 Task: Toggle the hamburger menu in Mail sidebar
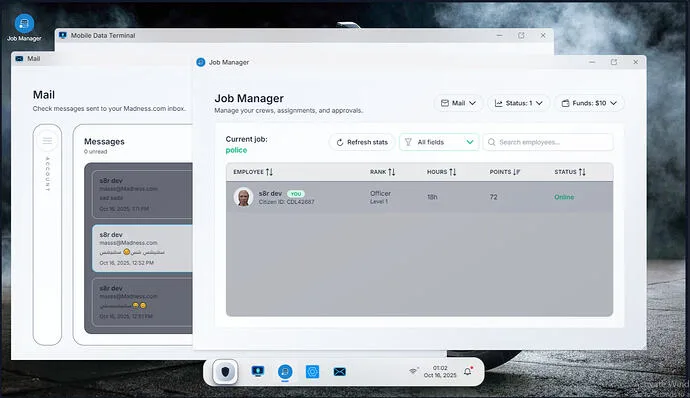(x=47, y=140)
